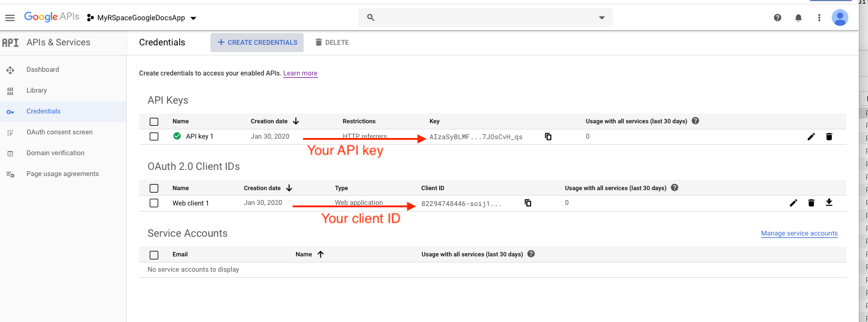Viewport: 868px width, 322px height.
Task: Open the three-dot more options menu
Action: point(819,18)
